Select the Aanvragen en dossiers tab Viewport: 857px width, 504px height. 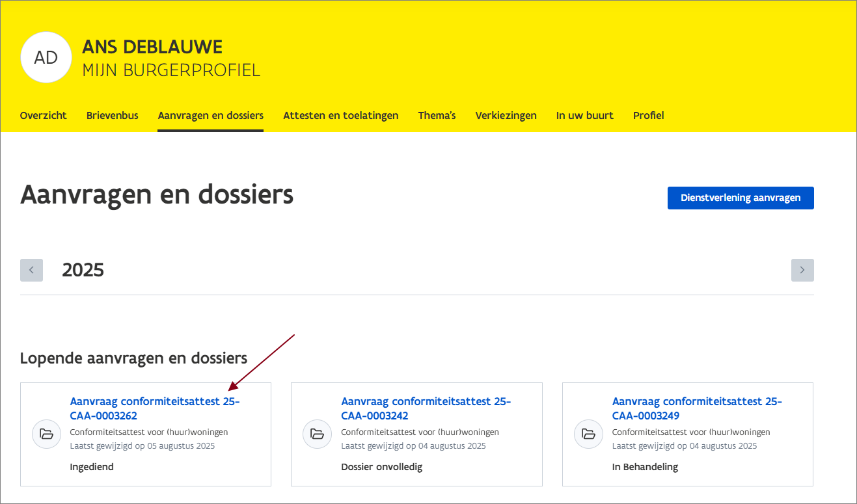coord(210,116)
